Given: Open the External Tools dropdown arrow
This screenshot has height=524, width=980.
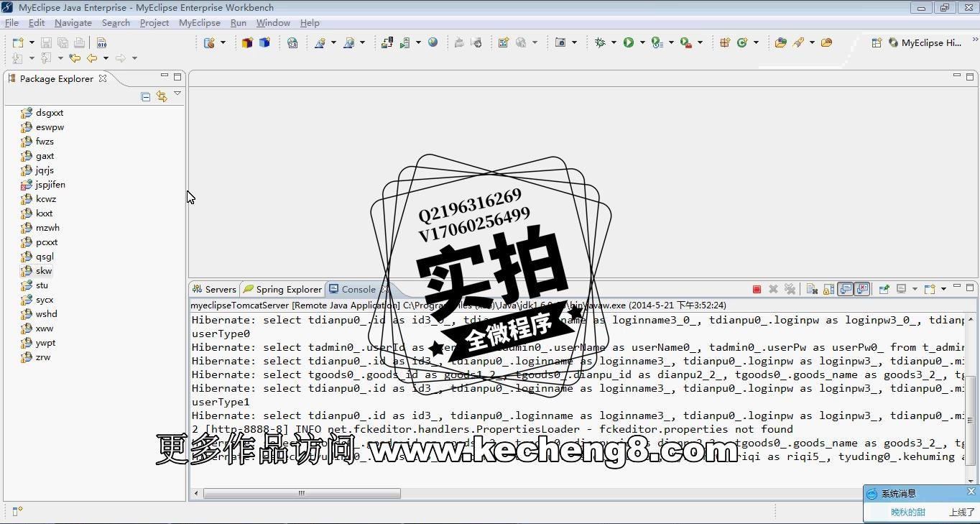Looking at the screenshot, I should click(700, 42).
